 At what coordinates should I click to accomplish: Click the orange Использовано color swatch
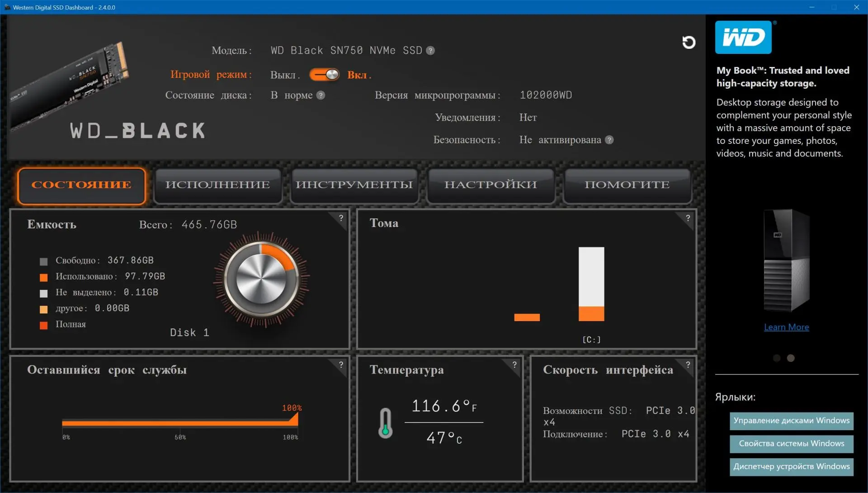(x=43, y=277)
